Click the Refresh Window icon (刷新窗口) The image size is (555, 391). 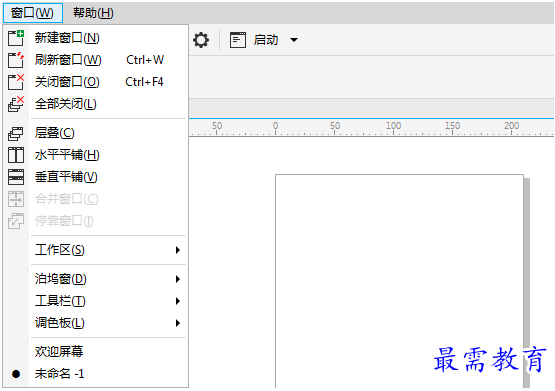[x=16, y=60]
